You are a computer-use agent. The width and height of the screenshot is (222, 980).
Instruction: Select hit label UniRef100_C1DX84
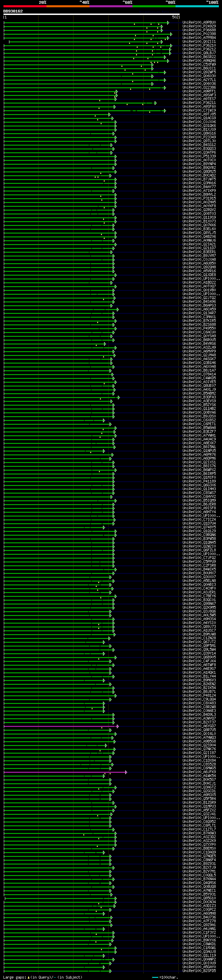tap(199, 761)
